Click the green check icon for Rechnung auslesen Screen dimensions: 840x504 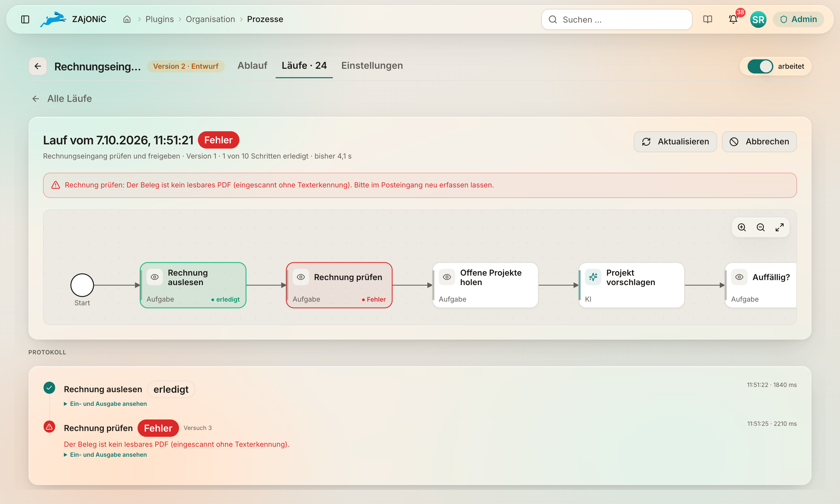tap(49, 388)
